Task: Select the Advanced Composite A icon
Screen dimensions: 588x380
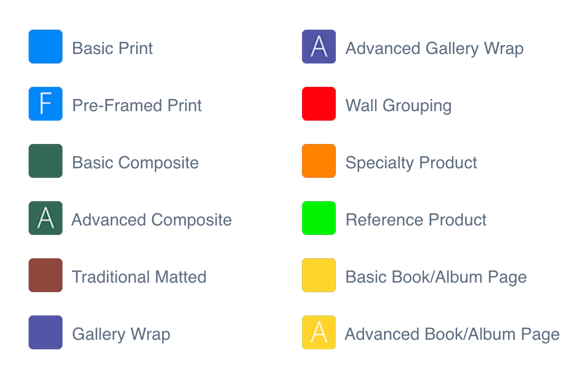Action: point(46,218)
